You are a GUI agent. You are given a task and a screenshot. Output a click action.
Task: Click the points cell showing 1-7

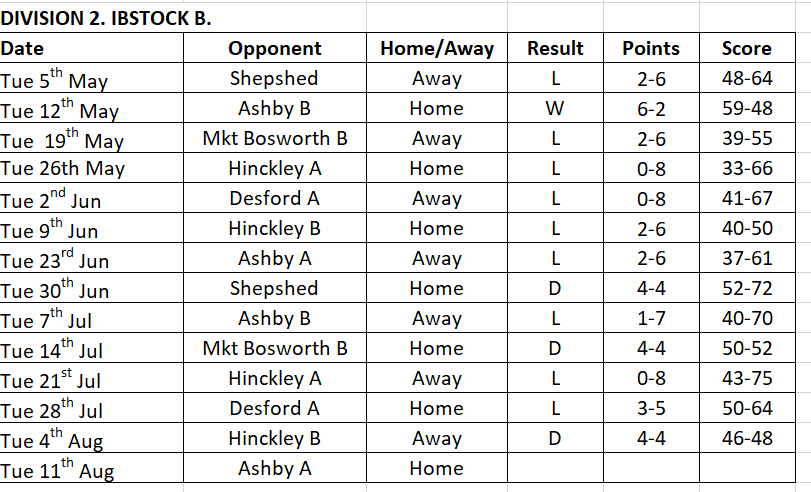(x=651, y=318)
